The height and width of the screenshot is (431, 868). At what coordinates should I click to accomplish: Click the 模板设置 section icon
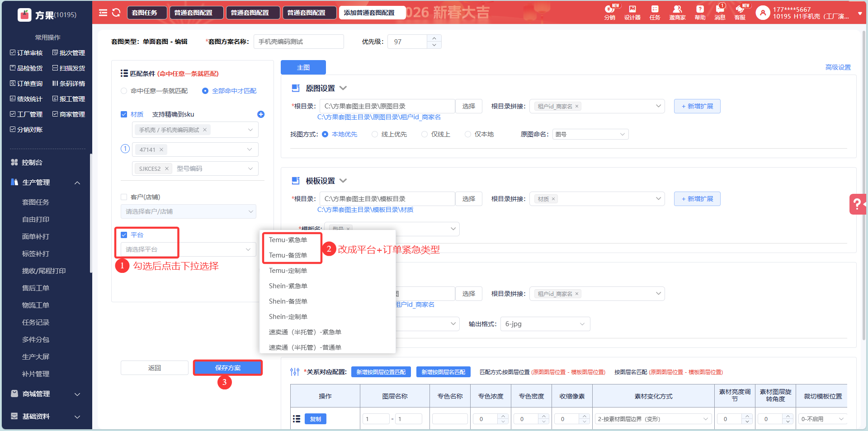coord(296,181)
